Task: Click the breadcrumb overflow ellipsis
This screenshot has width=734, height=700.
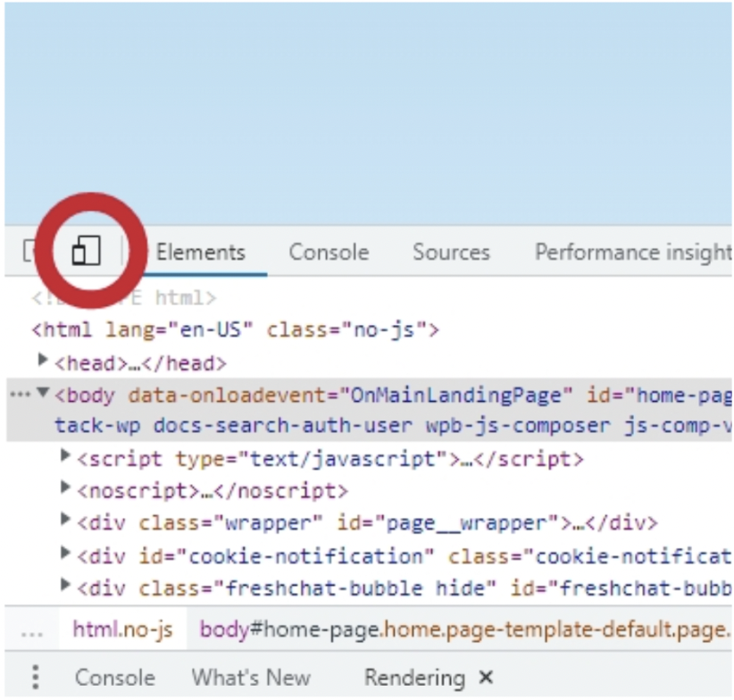Action: click(x=32, y=631)
